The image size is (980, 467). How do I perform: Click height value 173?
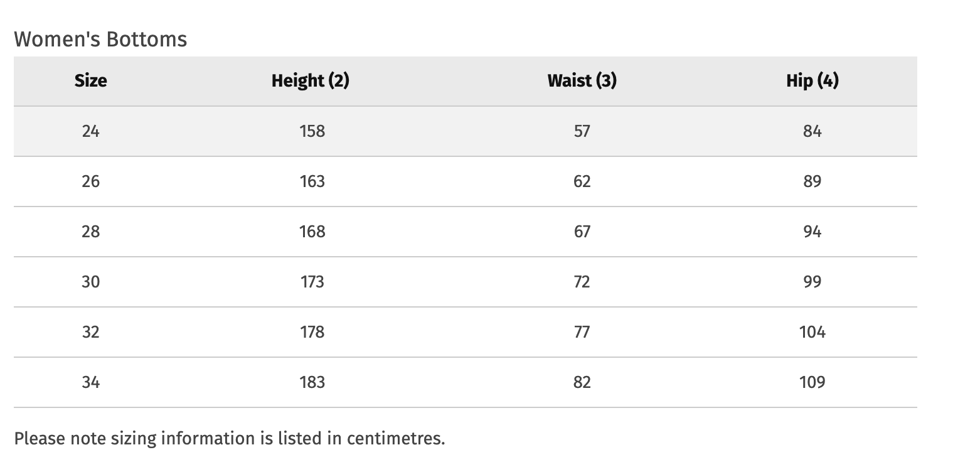pyautogui.click(x=312, y=282)
